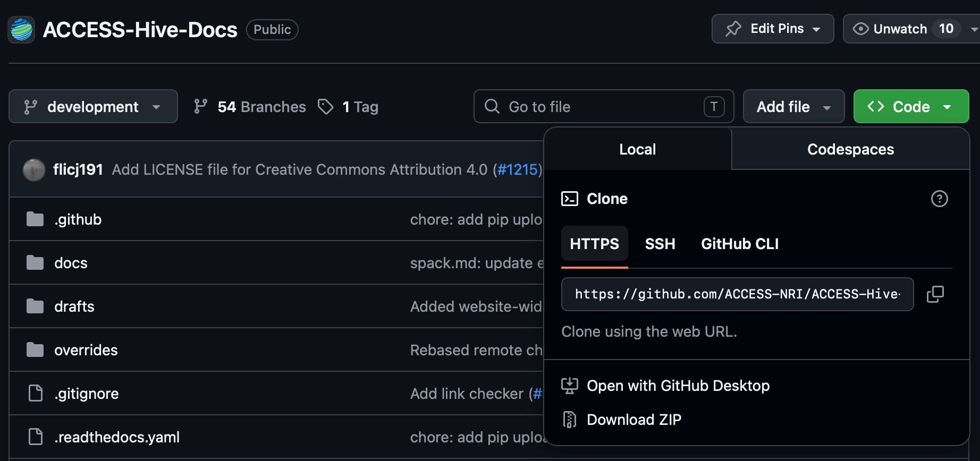Screen dimensions: 980x461
Task: Open 'spack.md: update' commit for docs
Action: click(x=477, y=263)
